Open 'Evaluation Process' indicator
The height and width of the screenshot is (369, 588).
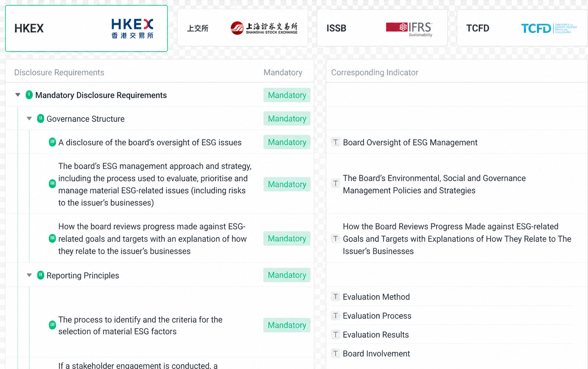377,316
